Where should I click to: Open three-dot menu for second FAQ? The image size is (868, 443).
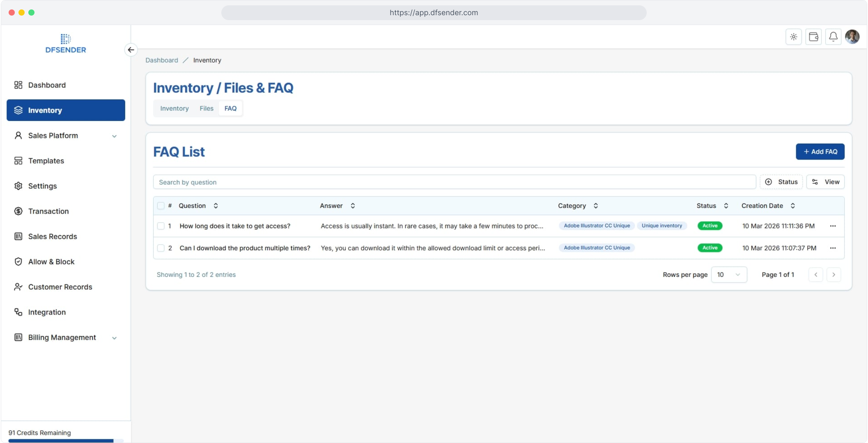tap(833, 248)
